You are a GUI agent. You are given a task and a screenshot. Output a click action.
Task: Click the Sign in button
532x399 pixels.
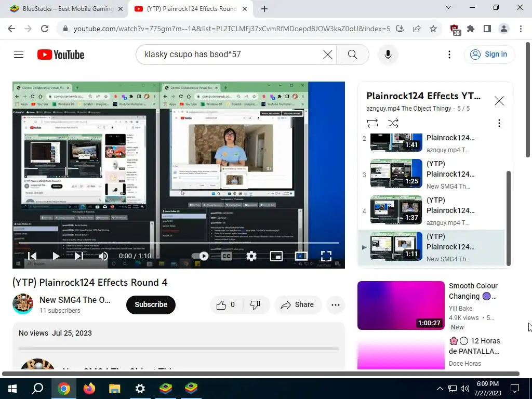489,54
